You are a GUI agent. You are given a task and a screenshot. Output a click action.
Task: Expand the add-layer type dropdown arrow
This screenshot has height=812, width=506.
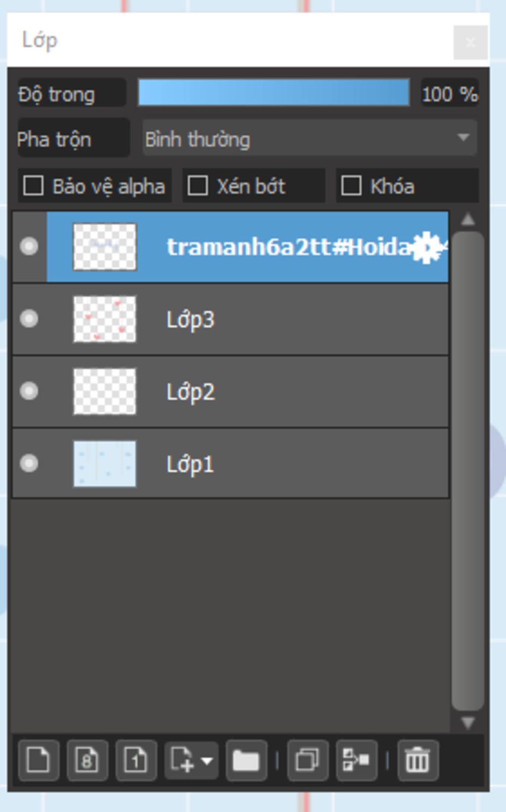[x=207, y=760]
